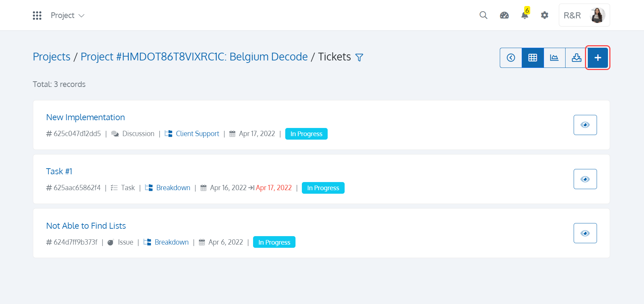This screenshot has width=644, height=304.
Task: View the New Implementation ticket via eye icon
Action: pos(585,125)
